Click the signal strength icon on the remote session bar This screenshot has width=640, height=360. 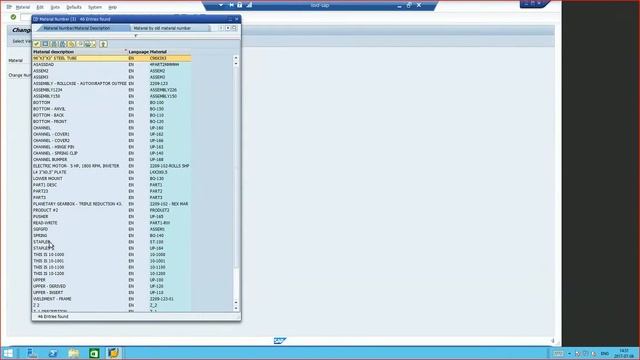(249, 5)
